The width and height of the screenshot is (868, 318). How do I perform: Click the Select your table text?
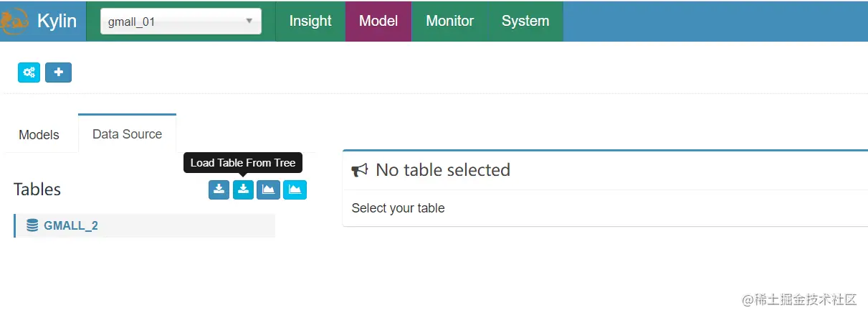398,208
